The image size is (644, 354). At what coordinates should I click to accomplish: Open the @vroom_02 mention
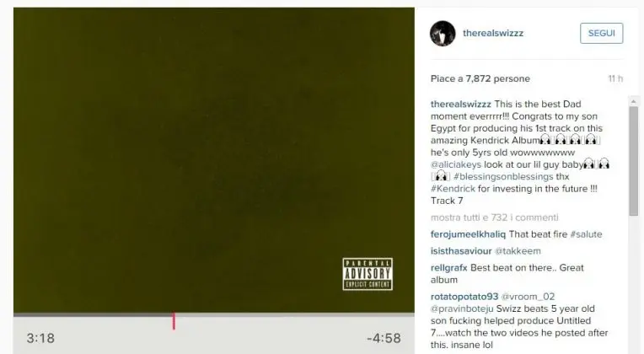click(529, 297)
